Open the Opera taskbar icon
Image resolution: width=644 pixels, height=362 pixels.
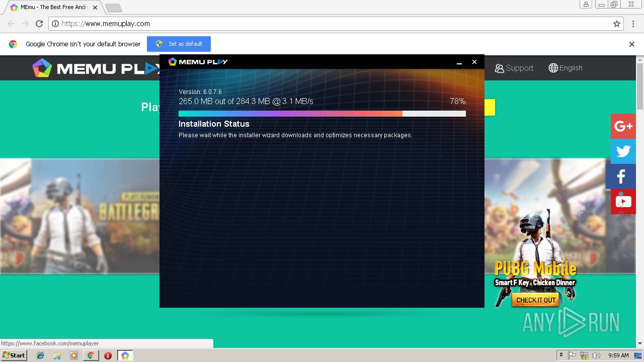click(x=108, y=355)
